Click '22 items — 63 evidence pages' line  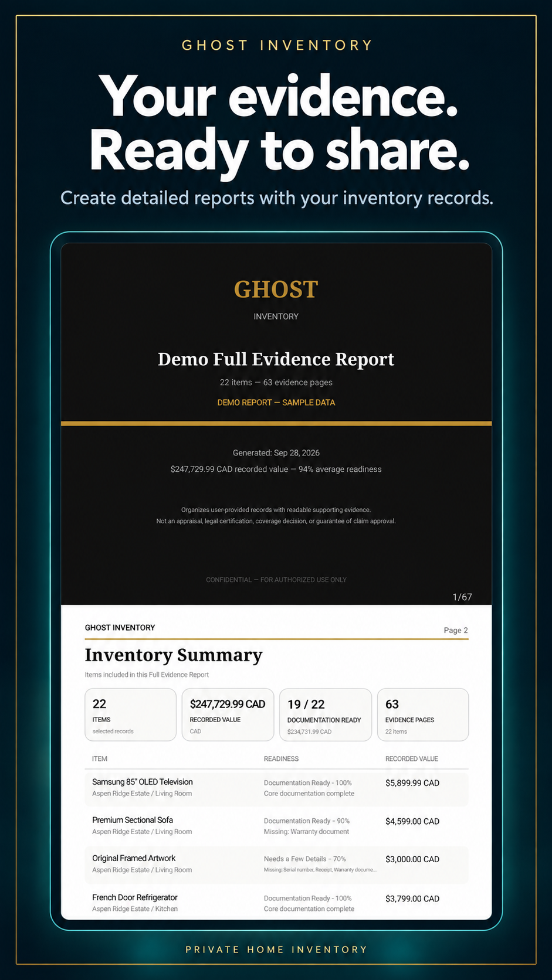pos(276,382)
